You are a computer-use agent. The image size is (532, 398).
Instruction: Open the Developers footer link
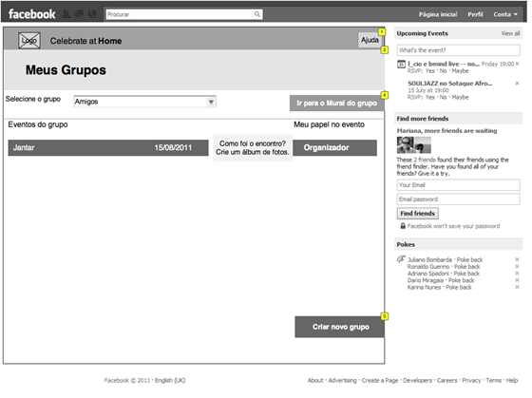pos(417,380)
